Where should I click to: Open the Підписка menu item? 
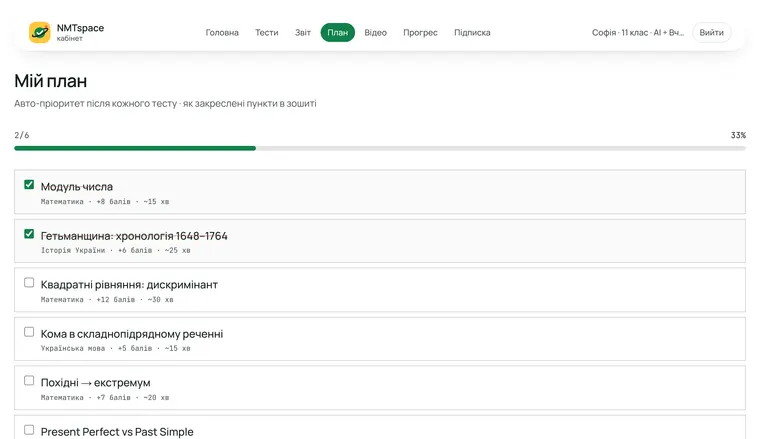(x=472, y=32)
